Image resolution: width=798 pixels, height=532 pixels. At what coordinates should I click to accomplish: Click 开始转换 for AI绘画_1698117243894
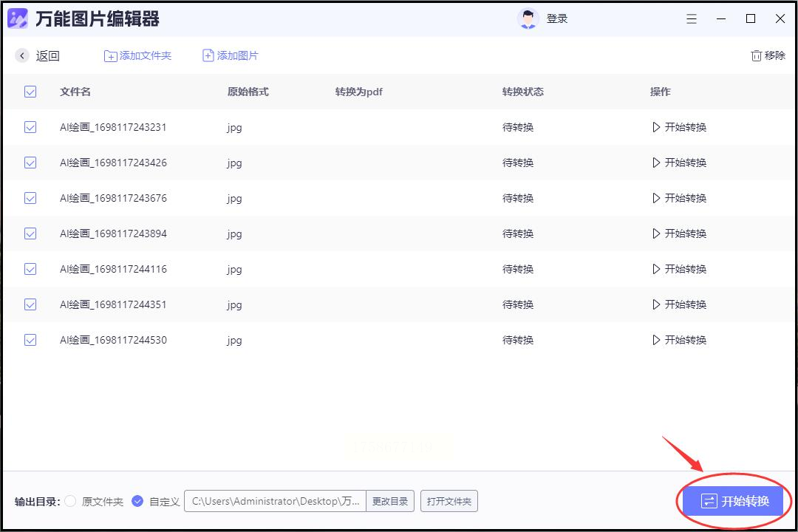[680, 233]
